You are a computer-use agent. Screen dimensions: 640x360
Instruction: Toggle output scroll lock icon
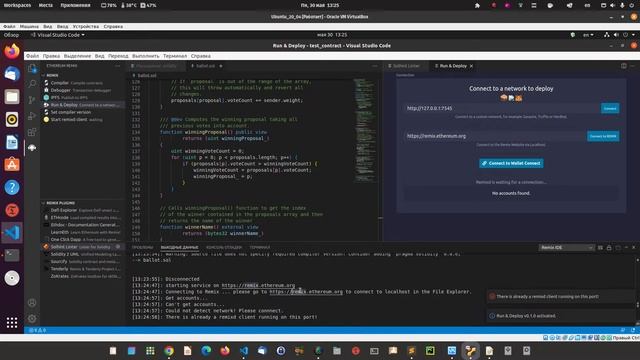click(609, 247)
